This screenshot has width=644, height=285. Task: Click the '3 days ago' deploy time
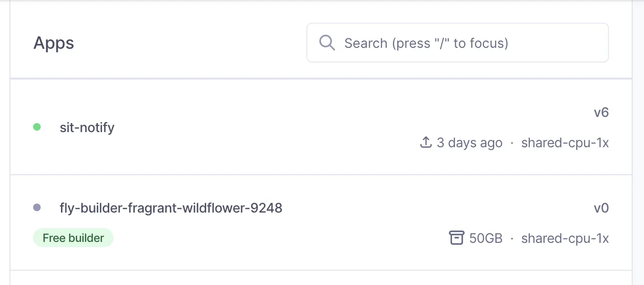click(x=470, y=142)
